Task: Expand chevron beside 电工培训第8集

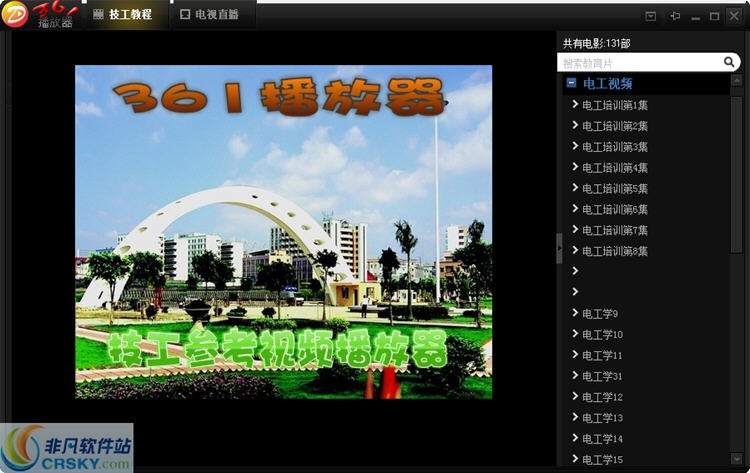Action: coord(575,250)
